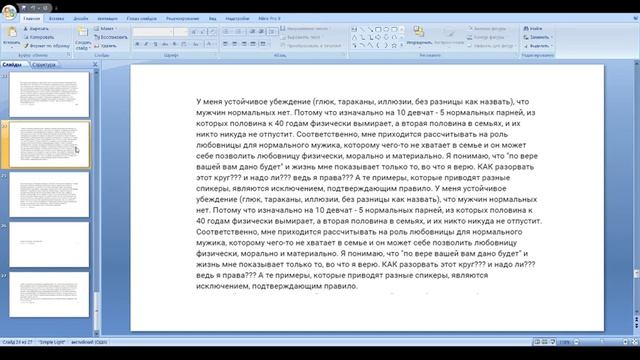
Task: Align text left
Action: coord(225,44)
